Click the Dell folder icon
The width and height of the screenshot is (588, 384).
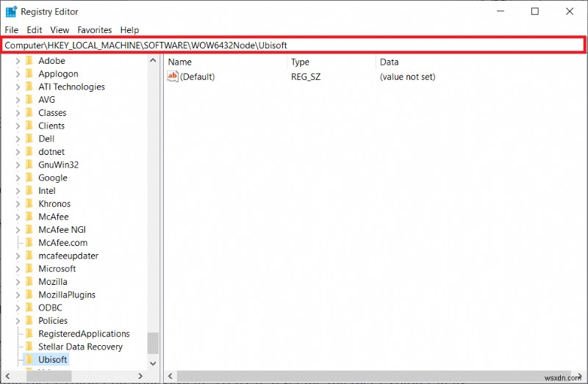29,139
